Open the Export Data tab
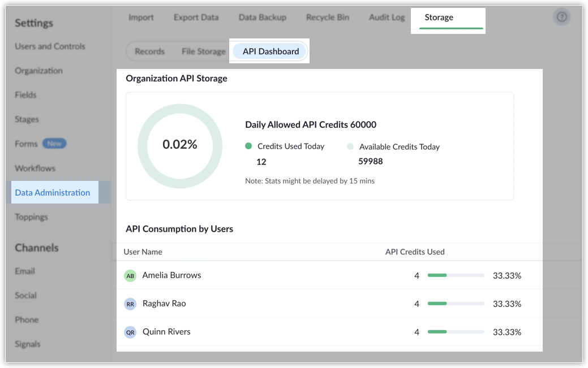The width and height of the screenshot is (588, 368). point(196,17)
